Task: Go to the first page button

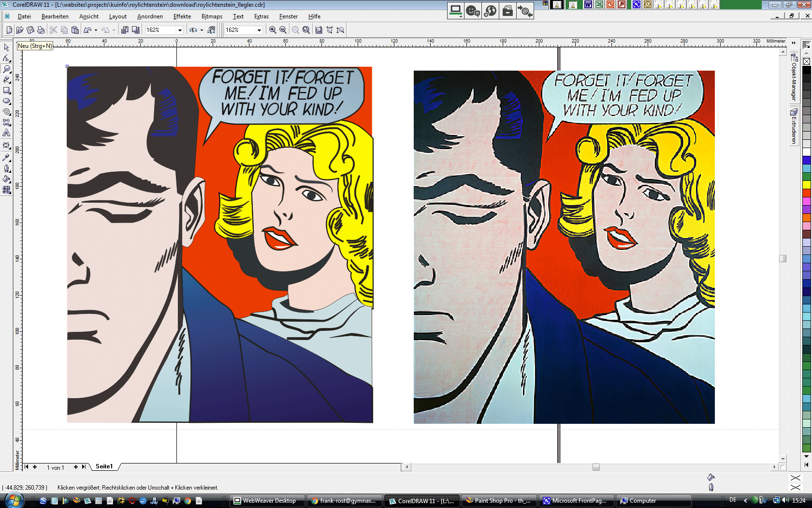Action: pyautogui.click(x=27, y=467)
